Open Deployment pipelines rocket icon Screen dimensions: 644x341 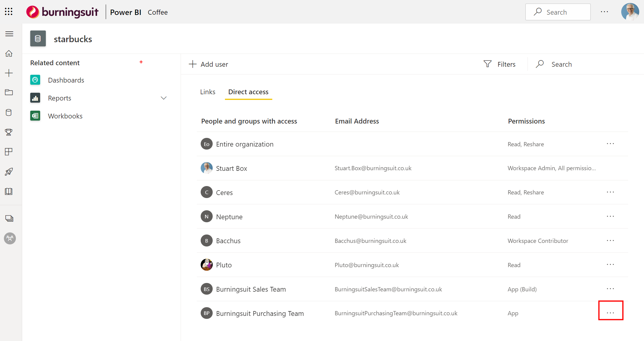[x=9, y=171]
